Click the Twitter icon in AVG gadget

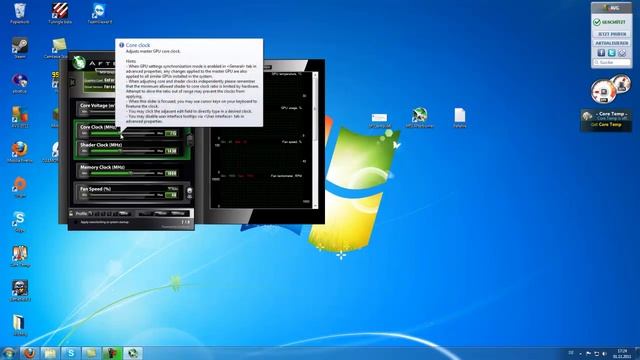tap(611, 53)
